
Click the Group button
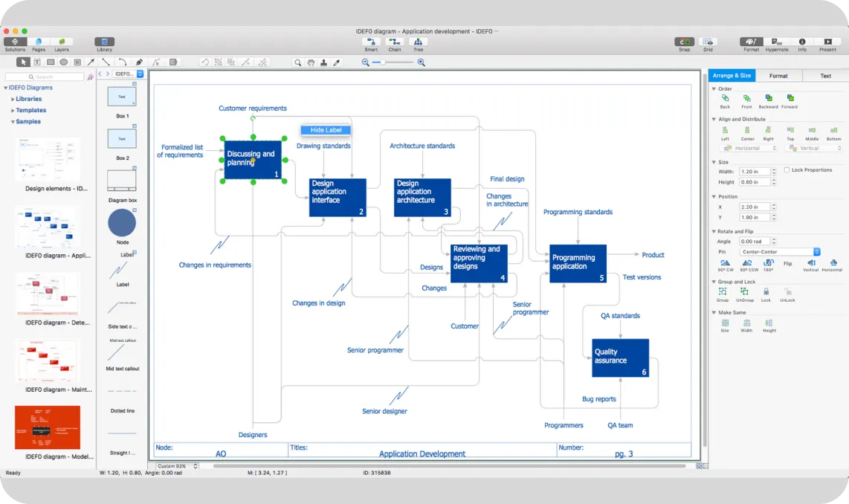coord(723,292)
